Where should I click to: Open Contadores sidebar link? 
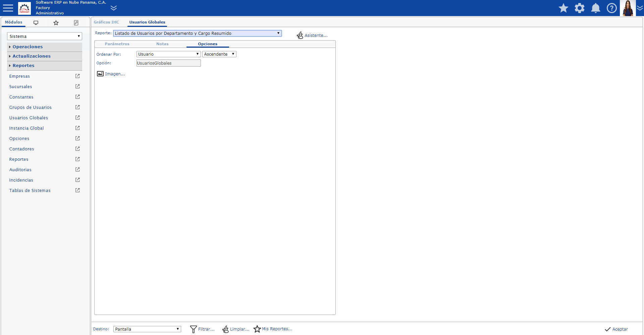point(21,149)
